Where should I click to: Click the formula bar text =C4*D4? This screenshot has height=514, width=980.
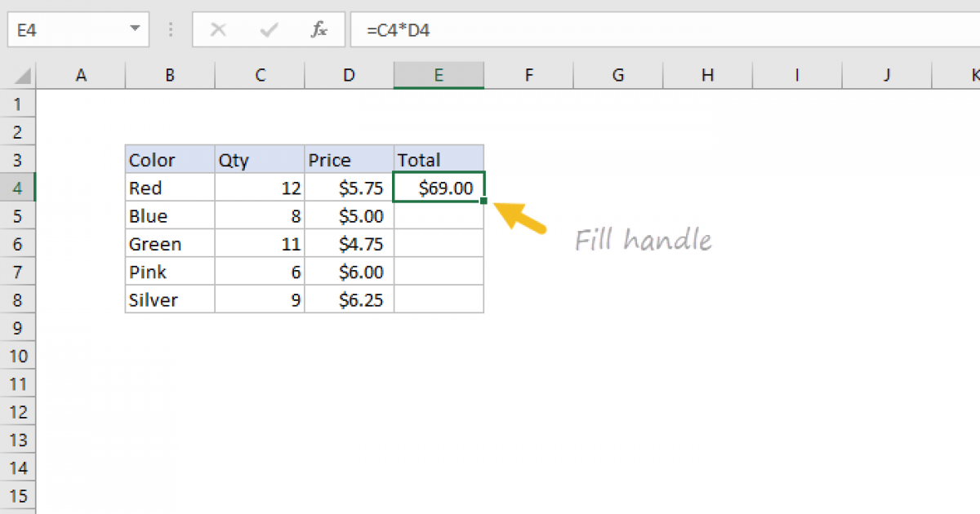pos(399,30)
